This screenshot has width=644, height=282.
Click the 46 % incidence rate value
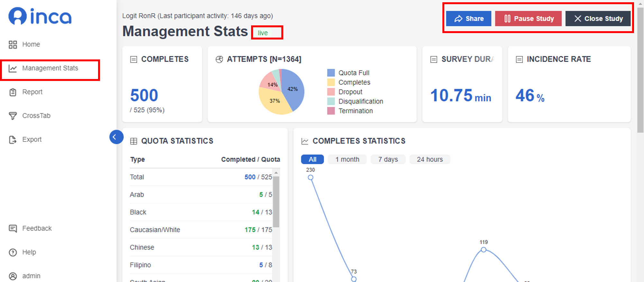(x=530, y=96)
